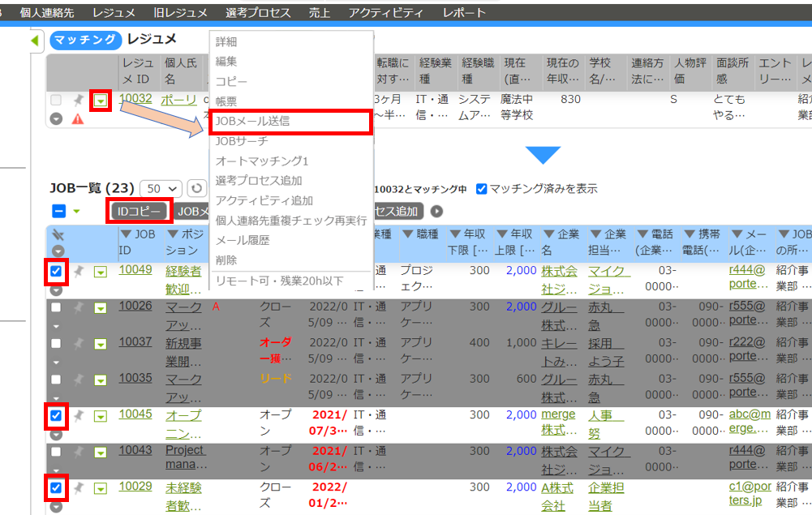This screenshot has height=515, width=812.
Task: Open the green action dropdown for JOB 10049
Action: click(x=101, y=272)
